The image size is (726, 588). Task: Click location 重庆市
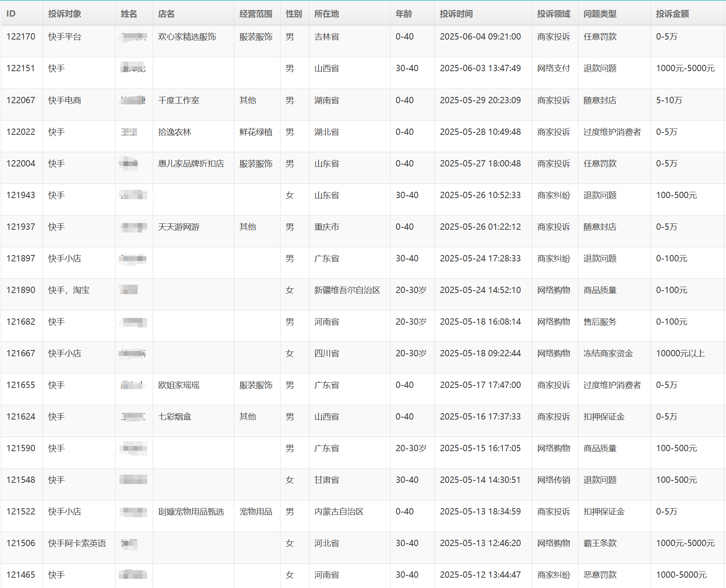[x=326, y=227]
